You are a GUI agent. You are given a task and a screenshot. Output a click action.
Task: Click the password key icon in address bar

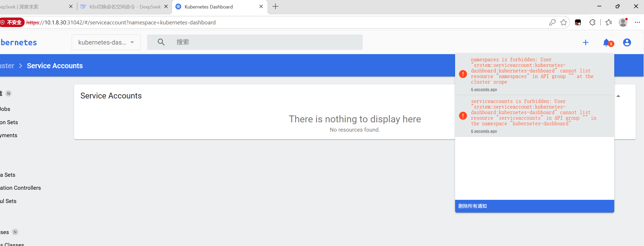tap(552, 23)
